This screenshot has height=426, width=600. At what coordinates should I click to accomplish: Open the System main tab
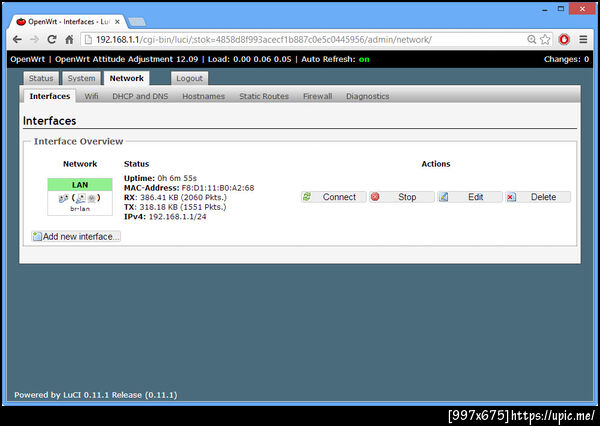tap(82, 78)
